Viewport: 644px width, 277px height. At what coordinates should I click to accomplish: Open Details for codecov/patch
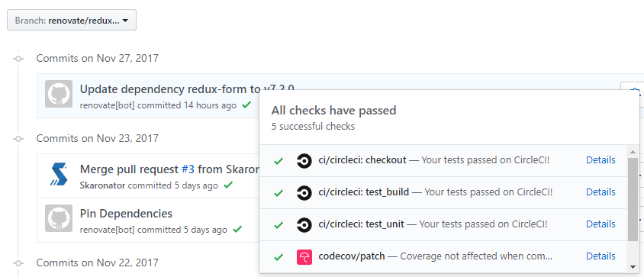tap(601, 256)
